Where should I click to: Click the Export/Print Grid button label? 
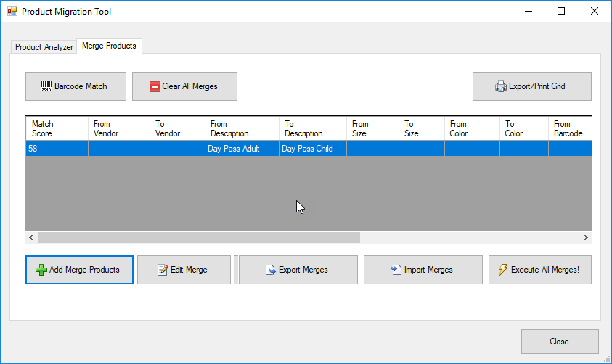pos(536,86)
